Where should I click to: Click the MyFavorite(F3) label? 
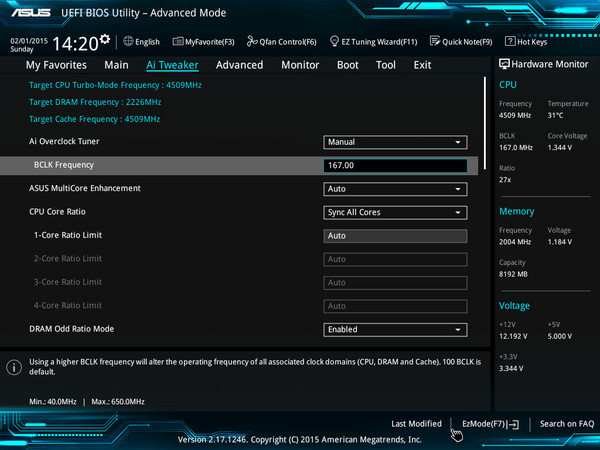(209, 42)
